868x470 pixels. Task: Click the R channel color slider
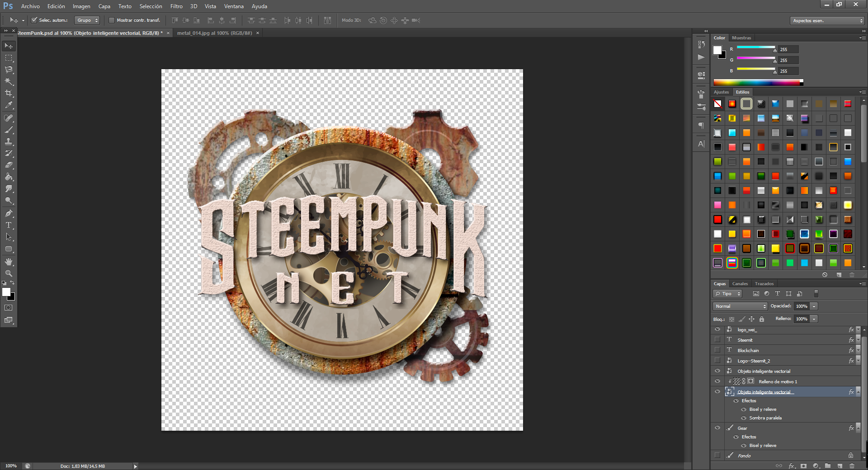coord(756,47)
